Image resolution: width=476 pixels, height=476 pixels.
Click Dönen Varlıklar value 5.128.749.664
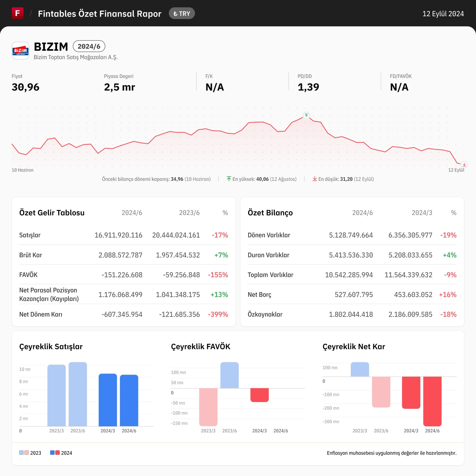351,235
